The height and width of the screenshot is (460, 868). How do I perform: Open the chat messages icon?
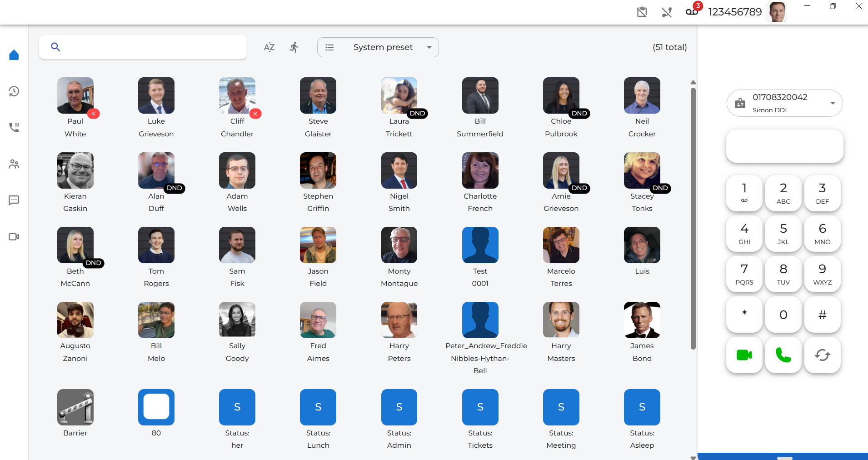click(14, 200)
